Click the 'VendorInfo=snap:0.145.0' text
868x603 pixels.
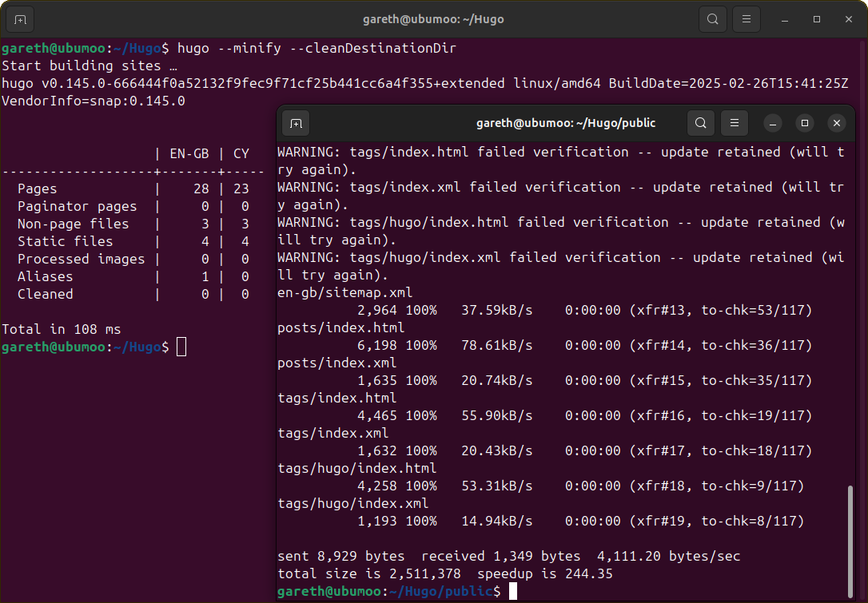94,101
